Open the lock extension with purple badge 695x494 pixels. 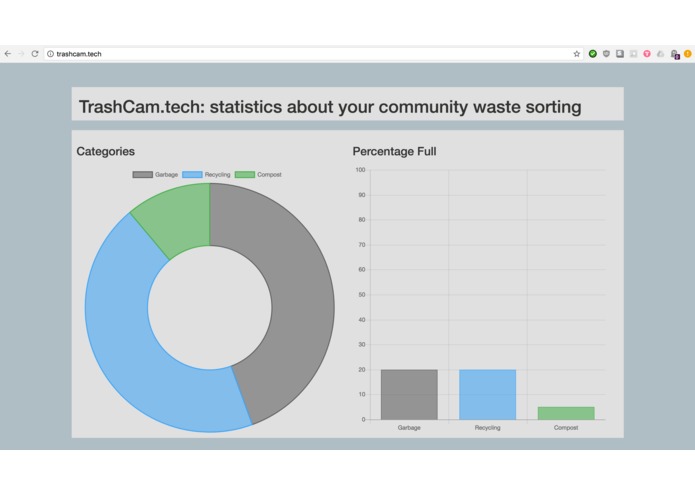pos(675,54)
